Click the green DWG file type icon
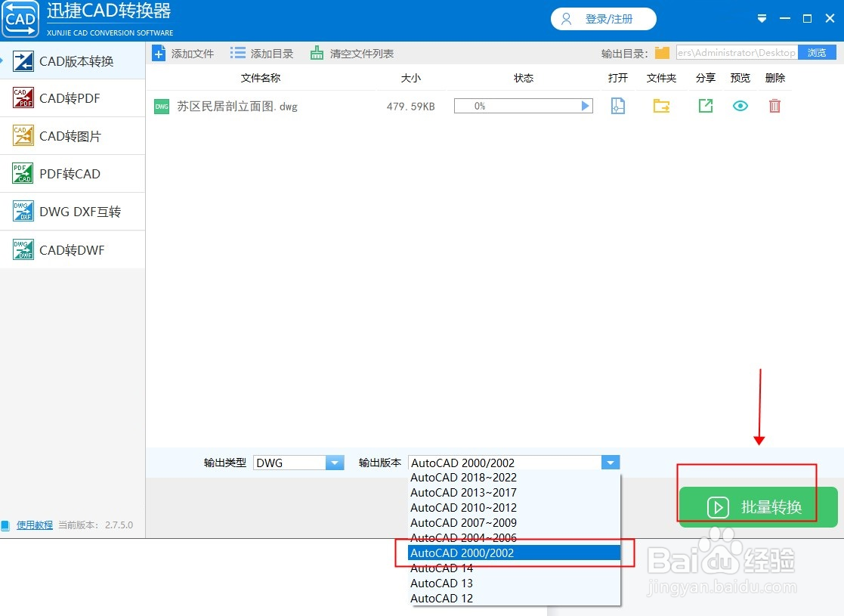844x616 pixels. click(x=162, y=107)
